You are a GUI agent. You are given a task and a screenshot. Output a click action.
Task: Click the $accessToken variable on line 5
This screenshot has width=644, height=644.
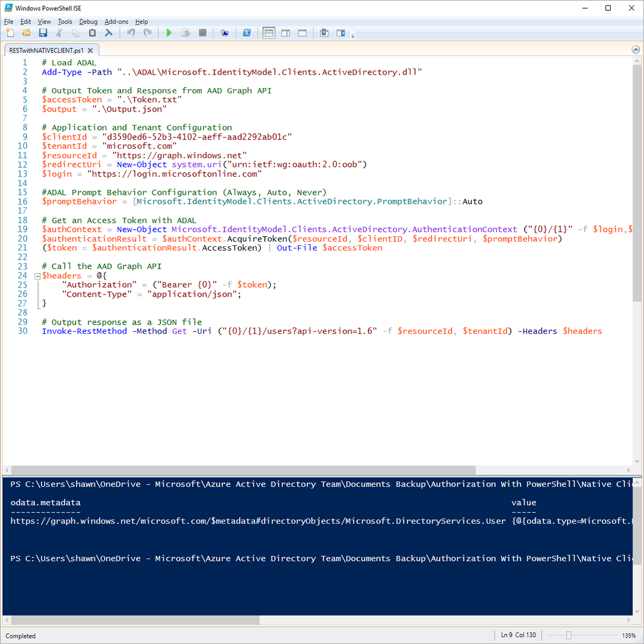(72, 100)
